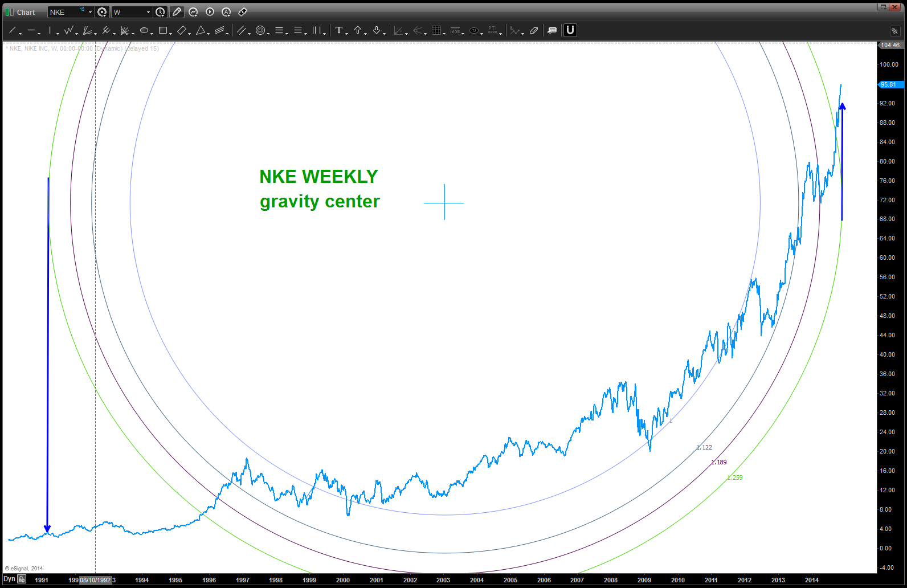This screenshot has width=907, height=588.
Task: Click the up arrow marker tool
Action: 358,30
